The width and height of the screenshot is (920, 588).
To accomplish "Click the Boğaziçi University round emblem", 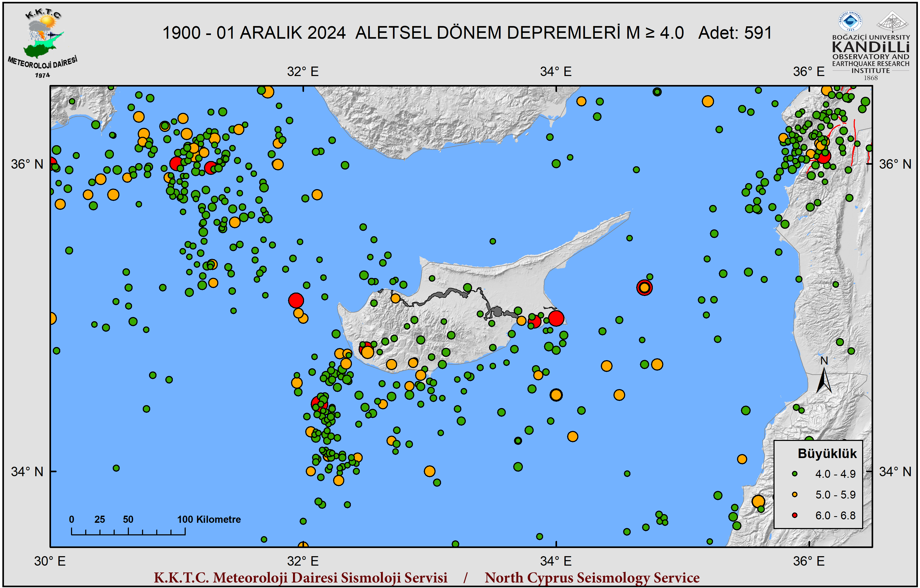I will coord(850,21).
